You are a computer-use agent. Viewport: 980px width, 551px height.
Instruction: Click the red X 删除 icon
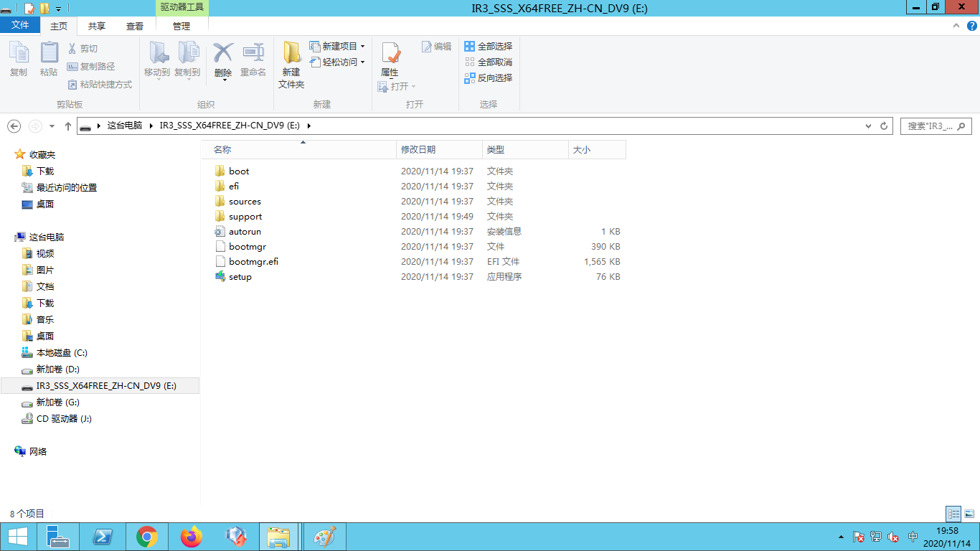(x=223, y=53)
